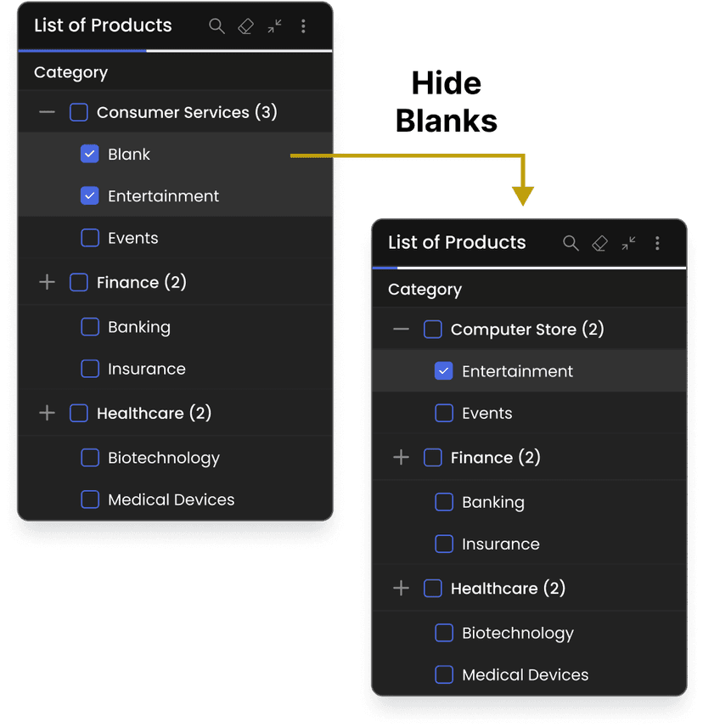Click eraser clear icon in right panel header
The width and height of the screenshot is (703, 728).
tap(600, 244)
